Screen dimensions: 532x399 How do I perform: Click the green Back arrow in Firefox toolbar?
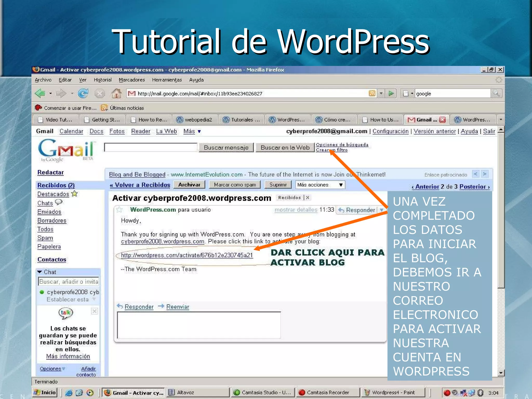point(40,93)
